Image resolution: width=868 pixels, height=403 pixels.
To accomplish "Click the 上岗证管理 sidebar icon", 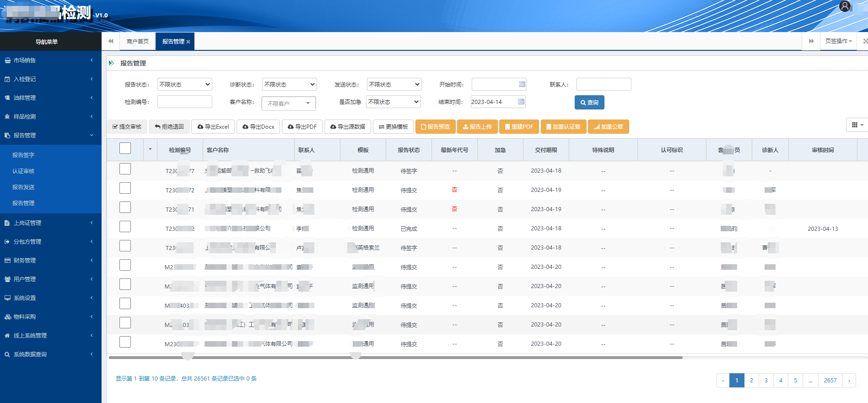I will point(7,223).
